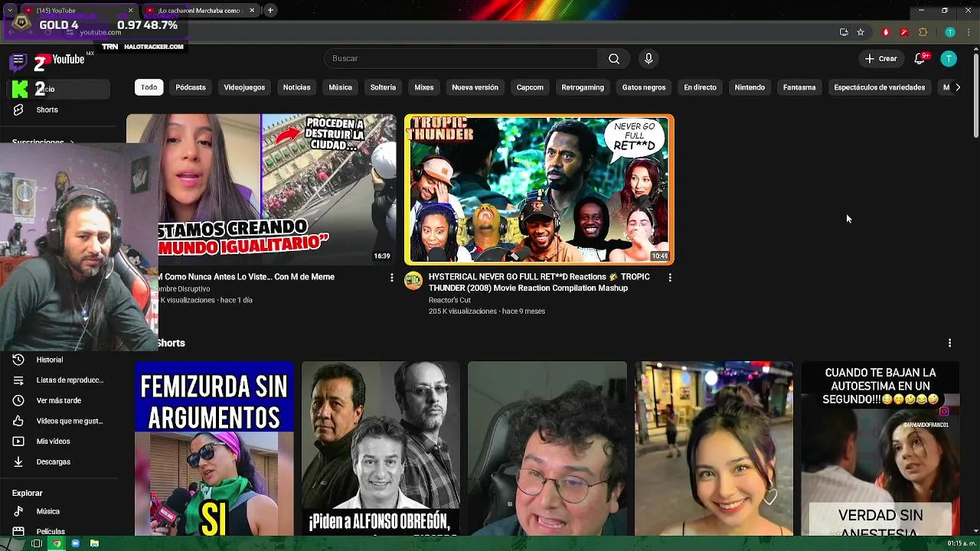Open a new browser tab
This screenshot has height=551, width=980.
point(270,10)
